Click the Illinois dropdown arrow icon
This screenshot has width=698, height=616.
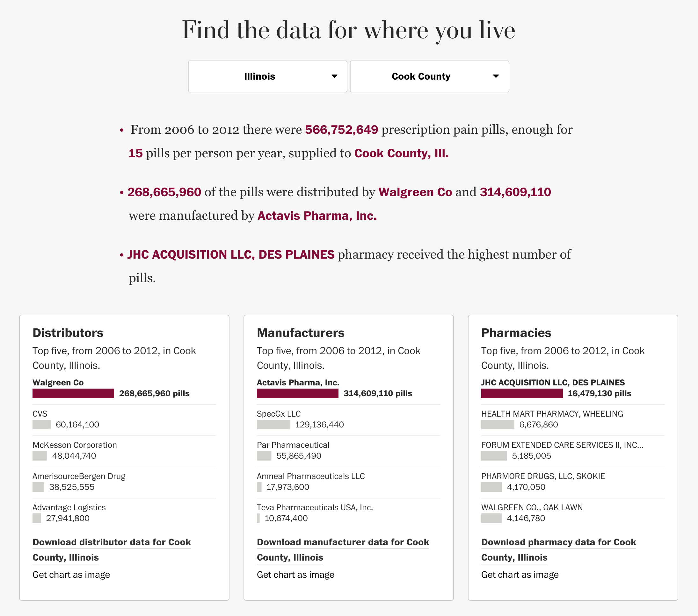pos(334,76)
